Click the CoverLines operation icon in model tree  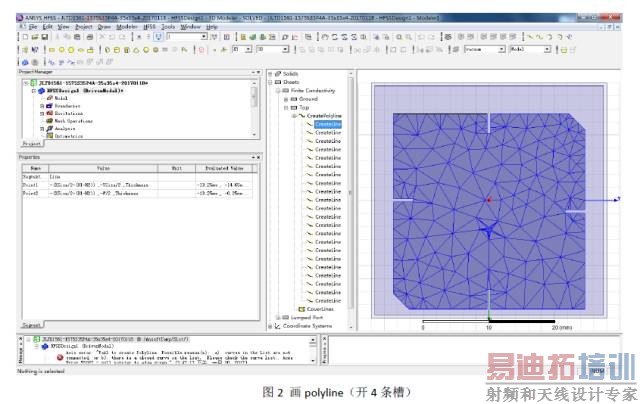click(x=302, y=309)
